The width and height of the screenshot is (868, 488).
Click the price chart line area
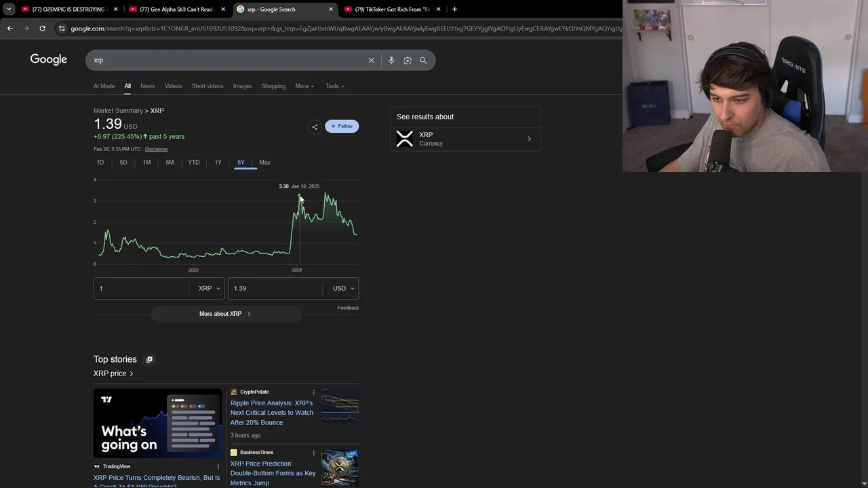click(228, 224)
